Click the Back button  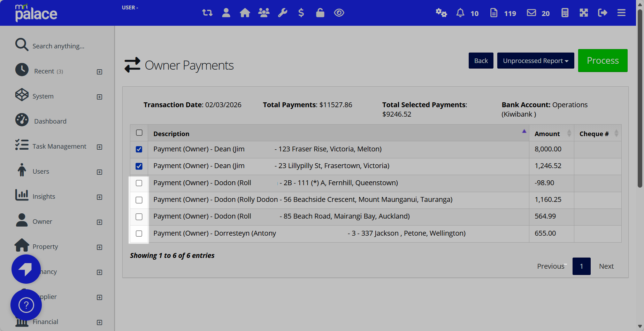[x=481, y=61]
